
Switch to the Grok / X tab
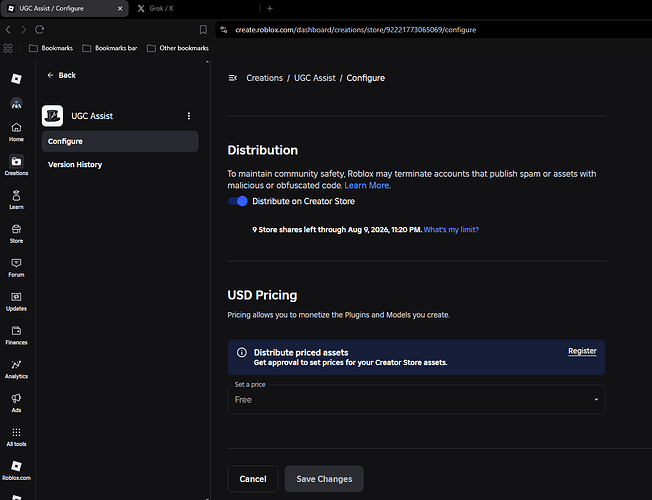click(x=161, y=8)
